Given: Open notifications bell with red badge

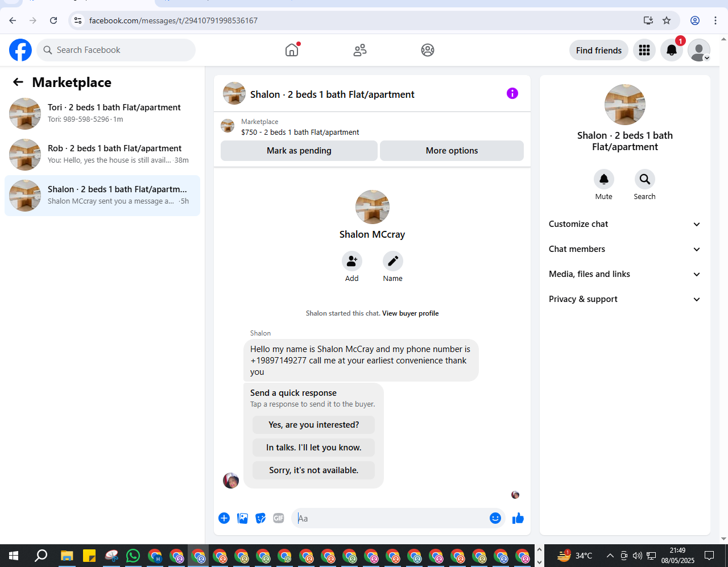Looking at the screenshot, I should [672, 50].
